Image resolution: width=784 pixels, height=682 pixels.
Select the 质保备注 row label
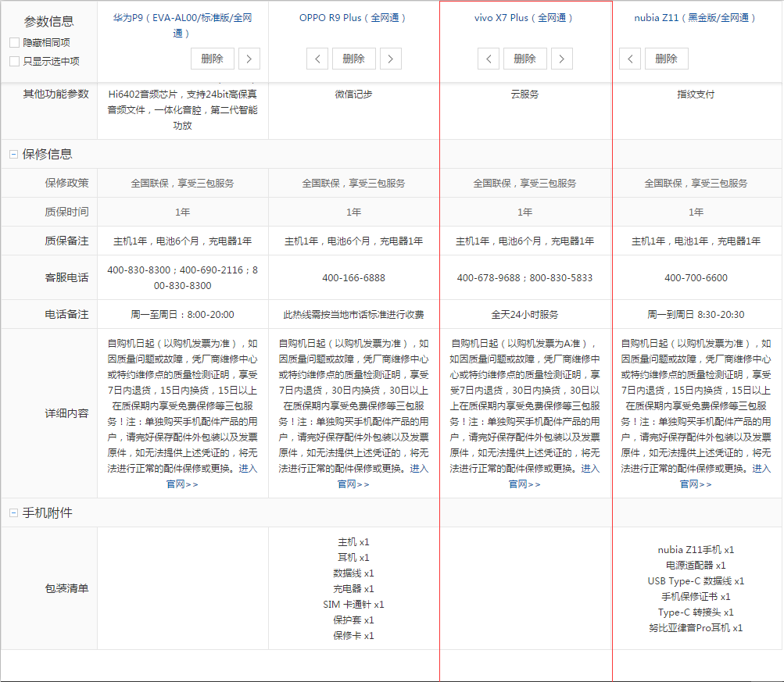[x=67, y=241]
